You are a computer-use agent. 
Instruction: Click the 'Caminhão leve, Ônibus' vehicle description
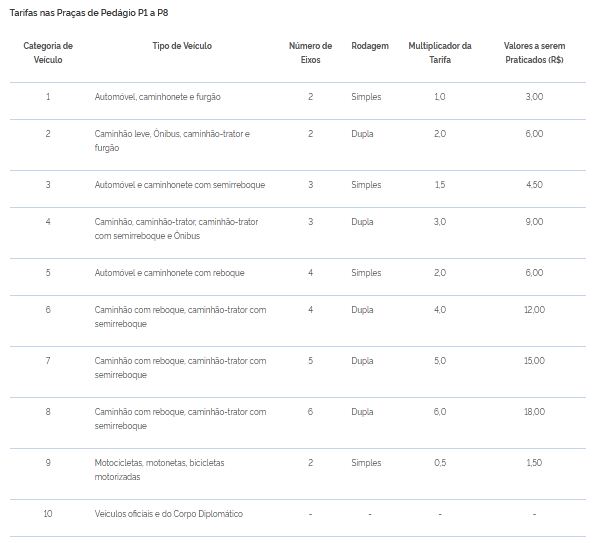(x=172, y=141)
